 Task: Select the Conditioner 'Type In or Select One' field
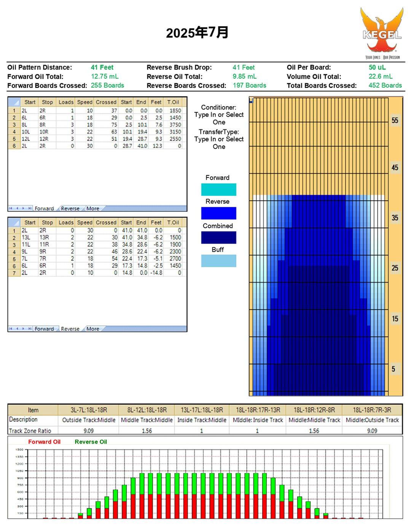[219, 118]
